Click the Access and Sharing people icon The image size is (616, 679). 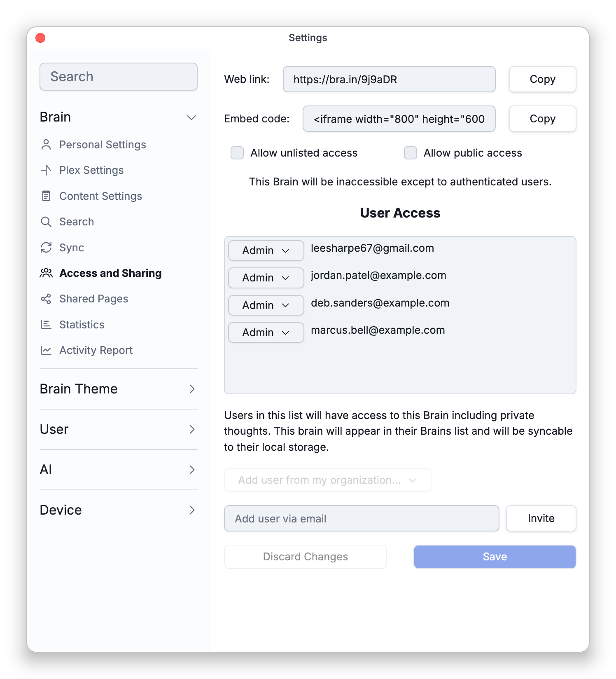click(x=46, y=273)
